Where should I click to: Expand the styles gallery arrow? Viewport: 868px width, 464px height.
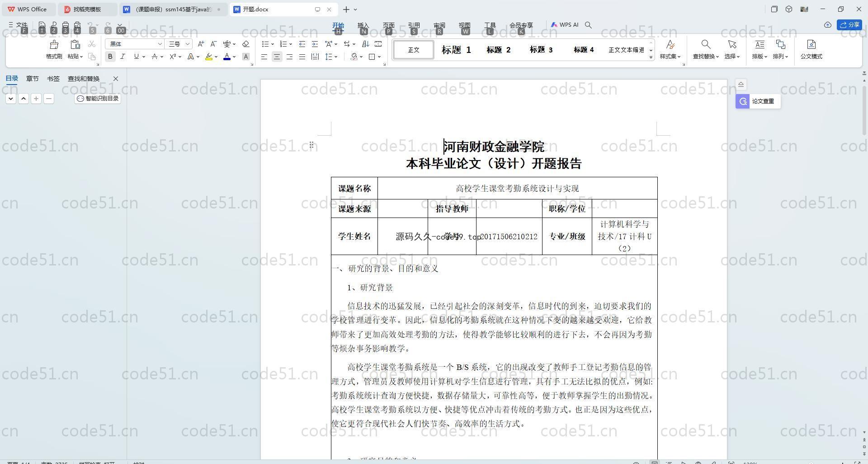tap(651, 57)
